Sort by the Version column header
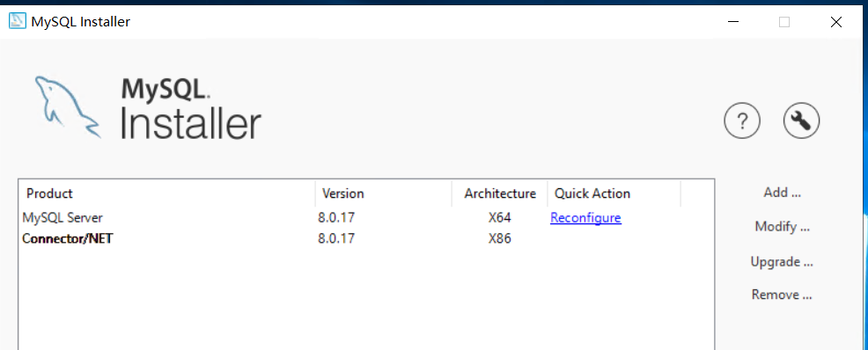Viewport: 868px width, 350px height. (x=384, y=193)
